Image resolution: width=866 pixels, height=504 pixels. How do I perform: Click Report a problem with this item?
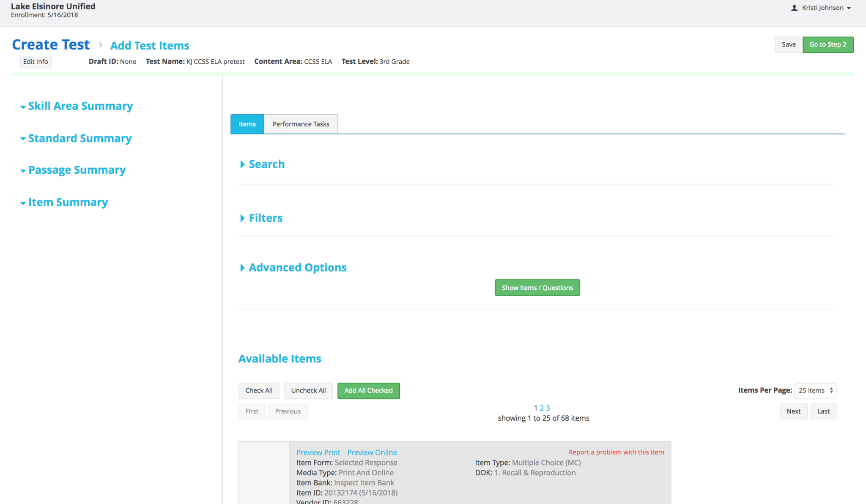616,452
